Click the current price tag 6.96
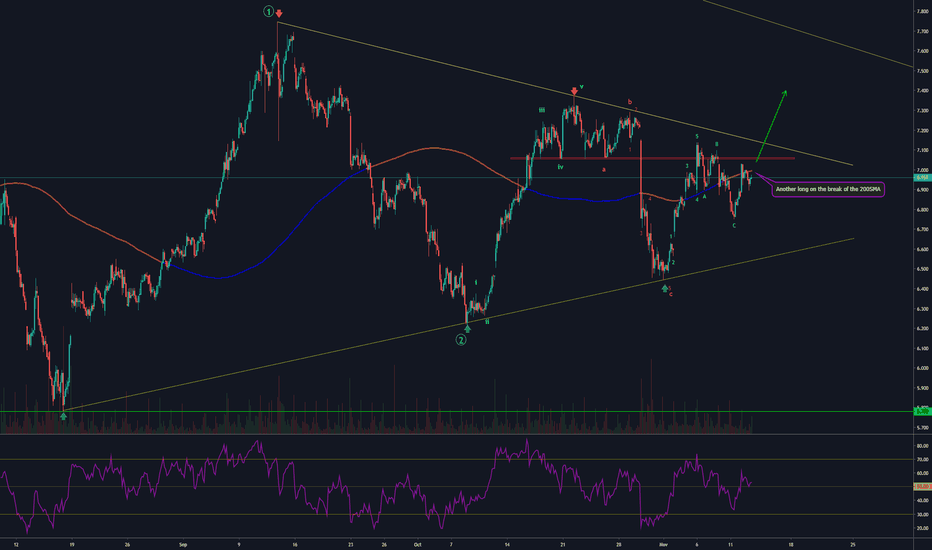This screenshot has height=550, width=932. click(x=922, y=178)
